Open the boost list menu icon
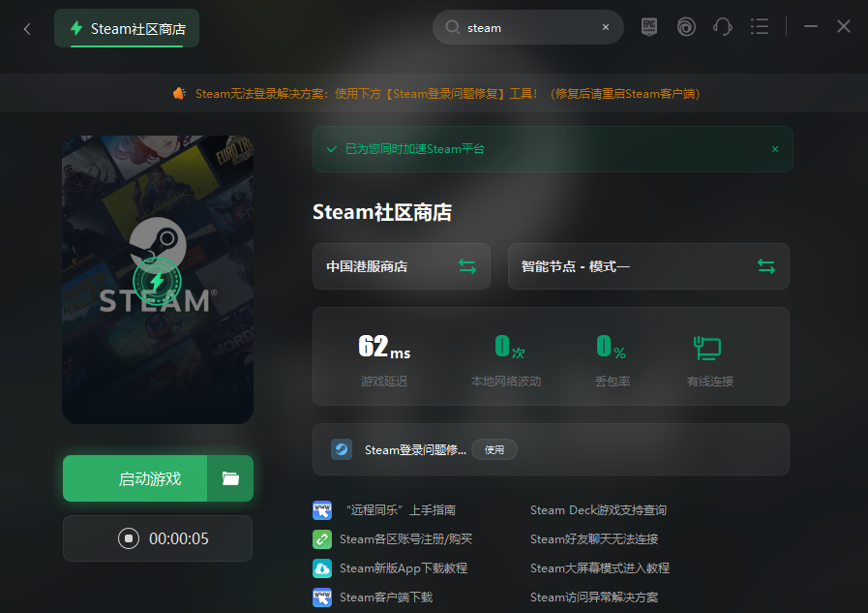Image resolution: width=868 pixels, height=613 pixels. click(x=760, y=26)
